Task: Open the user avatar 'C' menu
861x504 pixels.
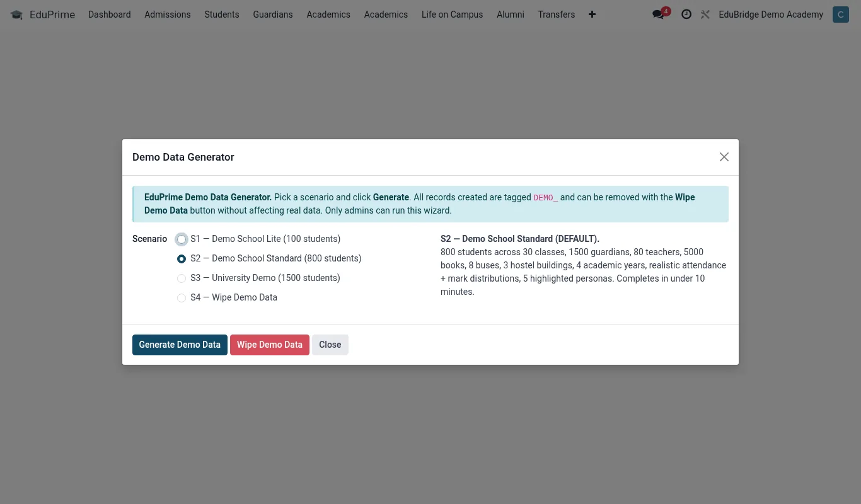Action: [x=840, y=14]
